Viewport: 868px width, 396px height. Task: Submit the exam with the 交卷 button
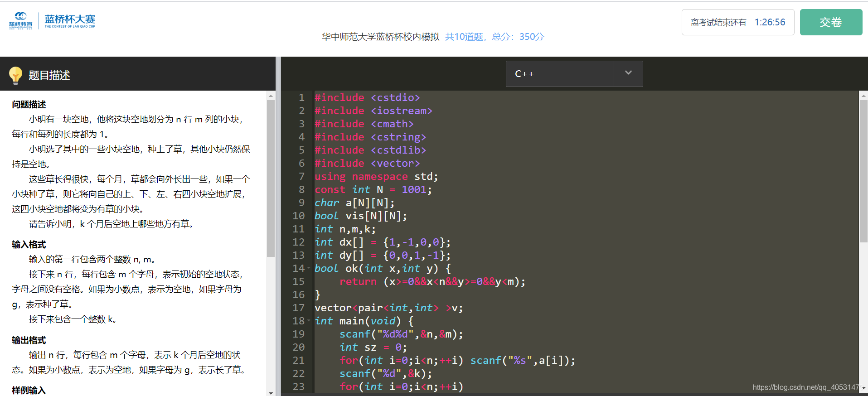point(831,22)
